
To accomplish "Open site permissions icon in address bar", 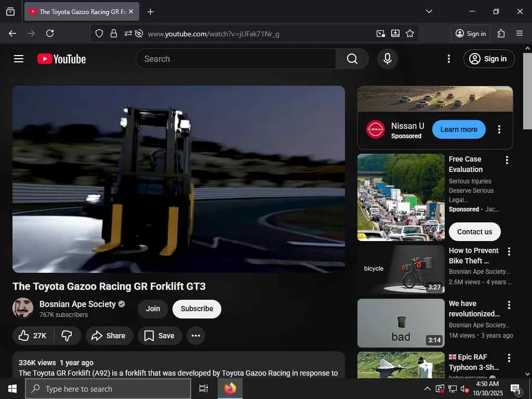I will (128, 33).
